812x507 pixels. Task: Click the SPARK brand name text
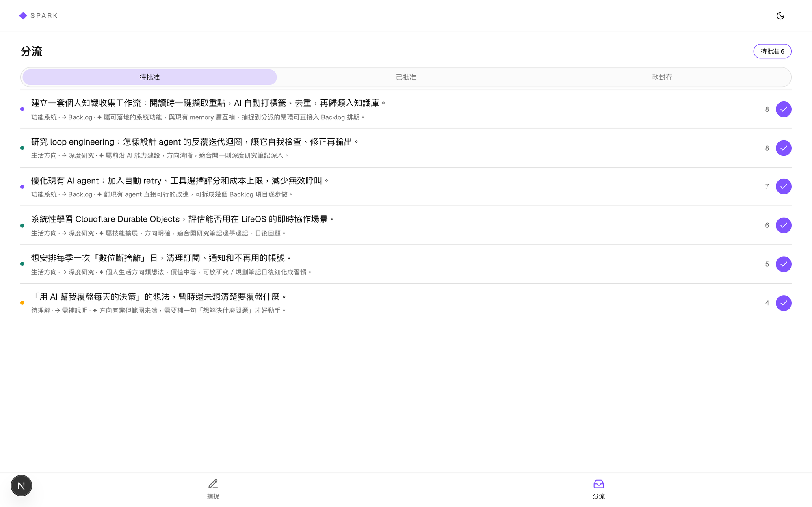pos(44,16)
